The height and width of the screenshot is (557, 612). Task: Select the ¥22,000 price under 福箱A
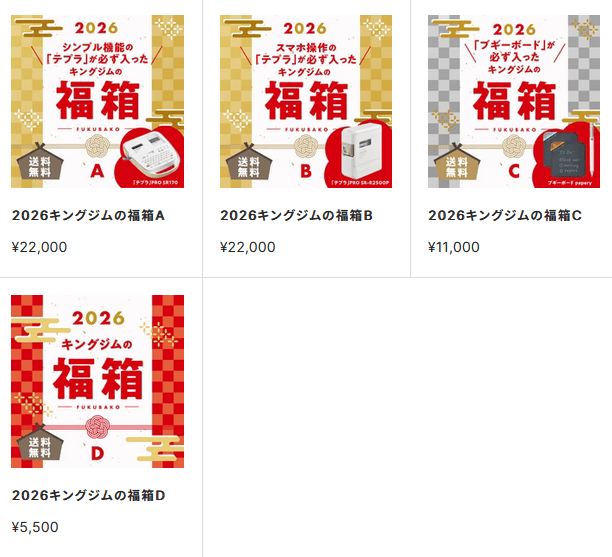[39, 247]
